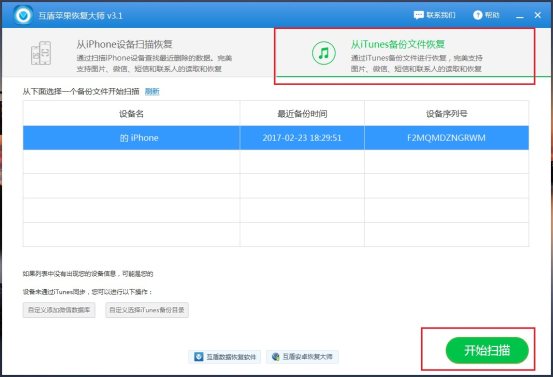Select the backup time 2017-02-23 18:29:51 cell
The image size is (553, 377).
302,138
